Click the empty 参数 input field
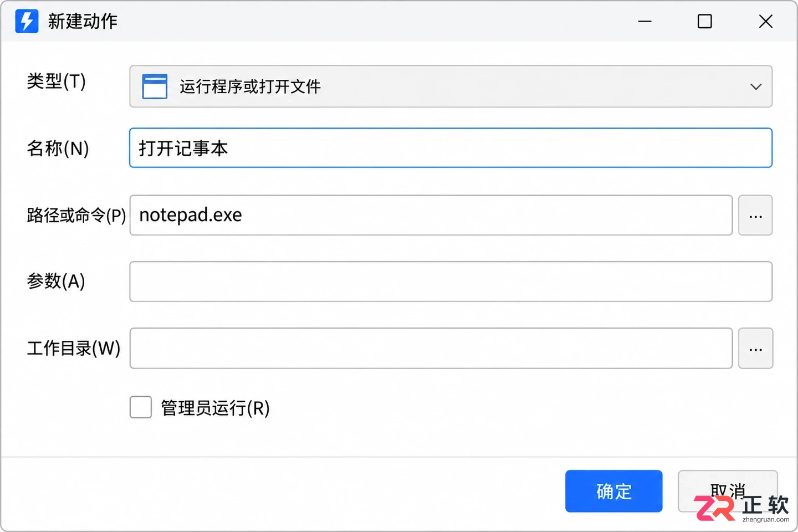This screenshot has width=798, height=532. pyautogui.click(x=451, y=282)
